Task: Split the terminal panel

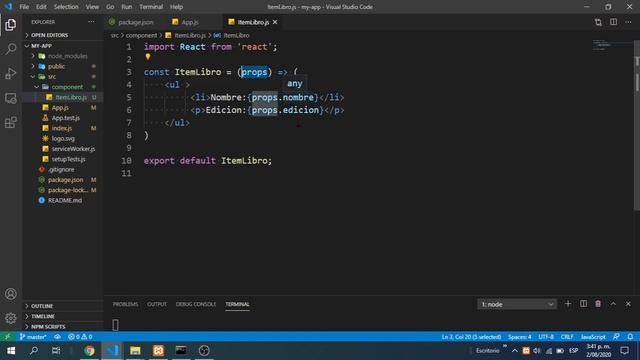Action: coord(583,304)
